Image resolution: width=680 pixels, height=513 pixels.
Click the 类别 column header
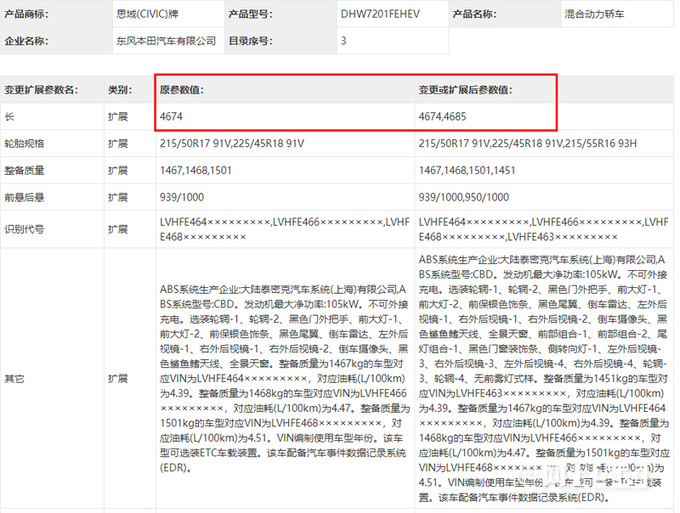[120, 90]
